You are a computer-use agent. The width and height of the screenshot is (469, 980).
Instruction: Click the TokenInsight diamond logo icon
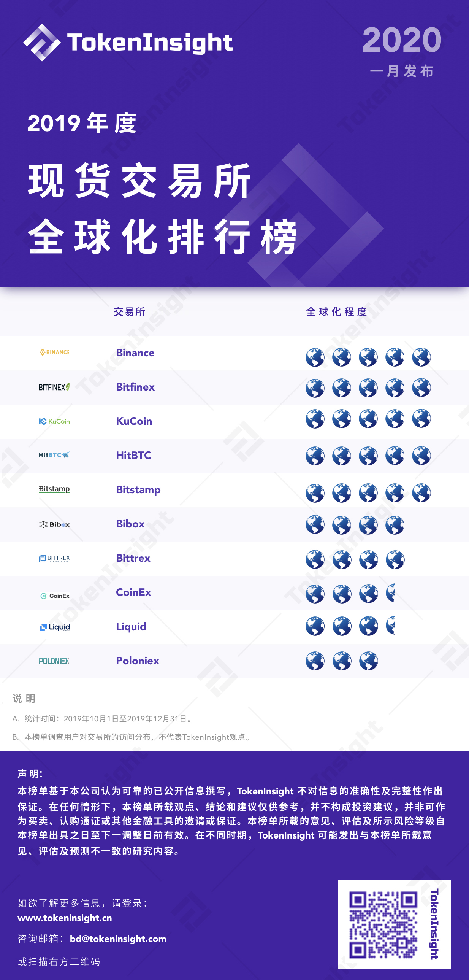(42, 42)
